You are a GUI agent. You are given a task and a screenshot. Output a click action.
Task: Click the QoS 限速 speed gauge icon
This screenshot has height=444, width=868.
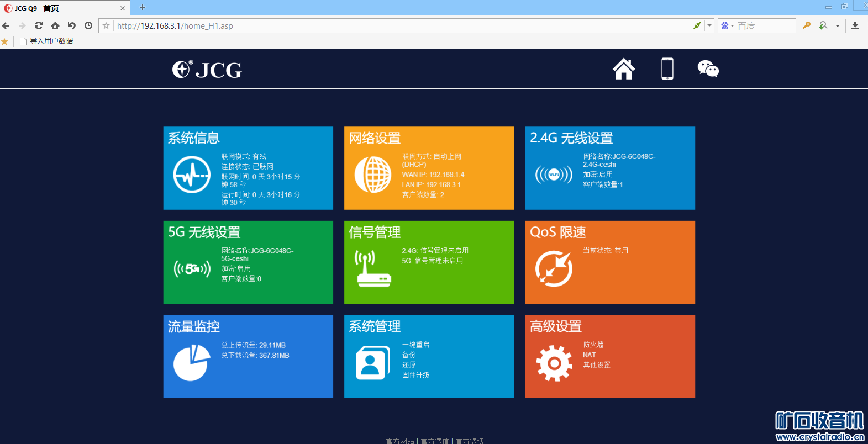click(554, 268)
